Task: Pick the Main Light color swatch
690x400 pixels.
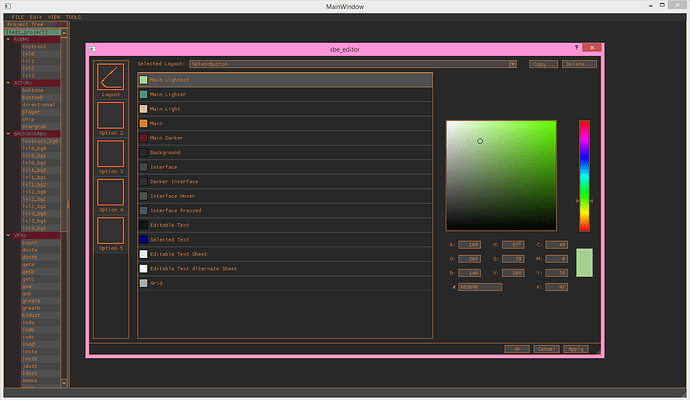Action: 143,109
